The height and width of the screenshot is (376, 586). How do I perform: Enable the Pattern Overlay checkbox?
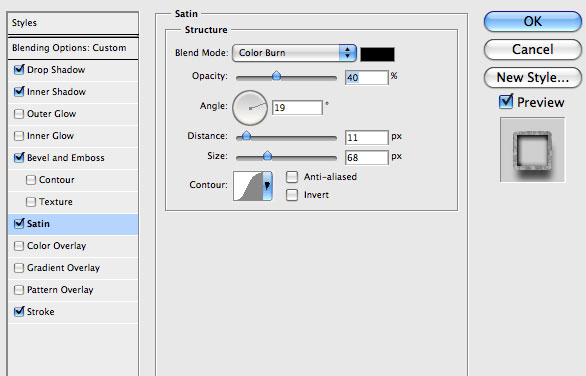coord(19,290)
